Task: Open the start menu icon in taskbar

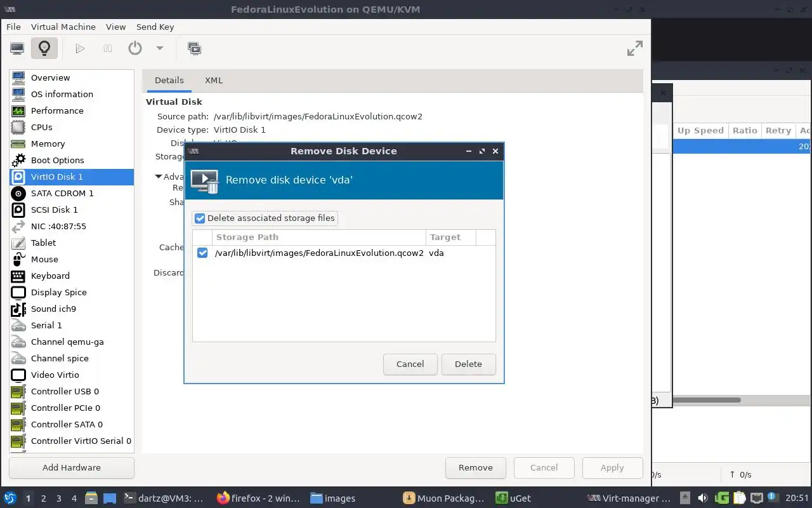Action: (x=10, y=498)
